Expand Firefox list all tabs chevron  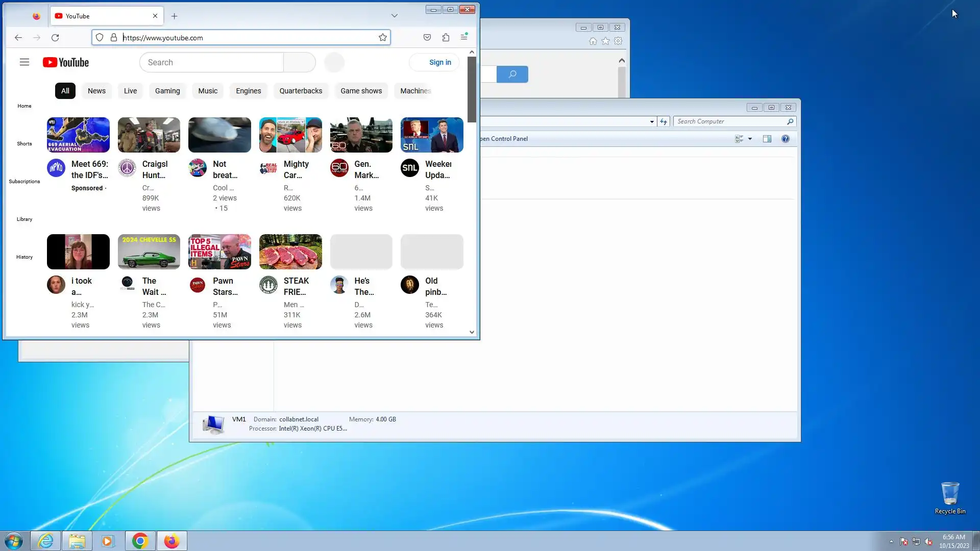[395, 16]
